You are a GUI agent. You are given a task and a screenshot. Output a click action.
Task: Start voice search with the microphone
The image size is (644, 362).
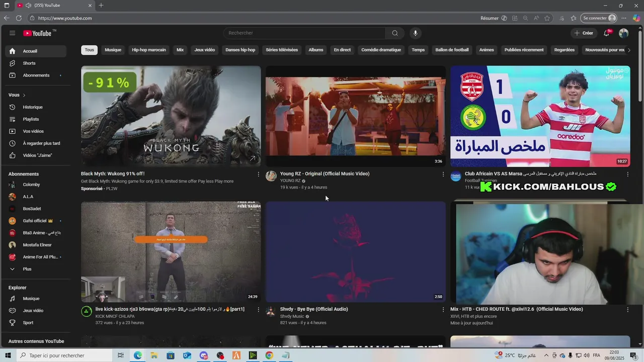tap(415, 33)
